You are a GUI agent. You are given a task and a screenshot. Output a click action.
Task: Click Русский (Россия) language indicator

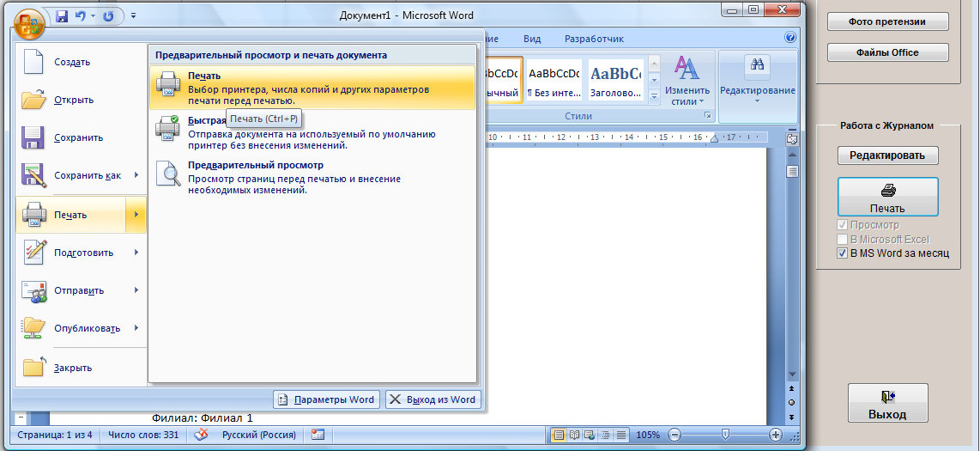259,435
